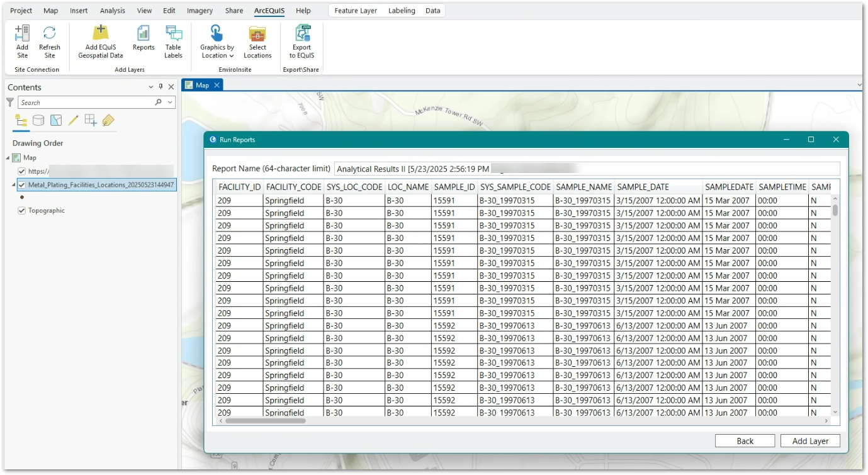Open the Labeling tab
This screenshot has width=868, height=475.
pyautogui.click(x=402, y=10)
